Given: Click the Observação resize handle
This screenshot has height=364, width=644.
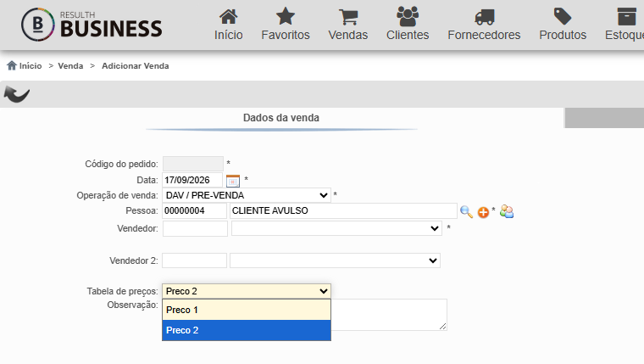Looking at the screenshot, I should click(442, 326).
